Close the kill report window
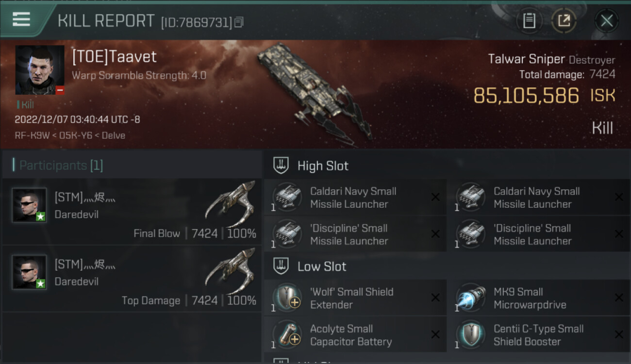 606,21
